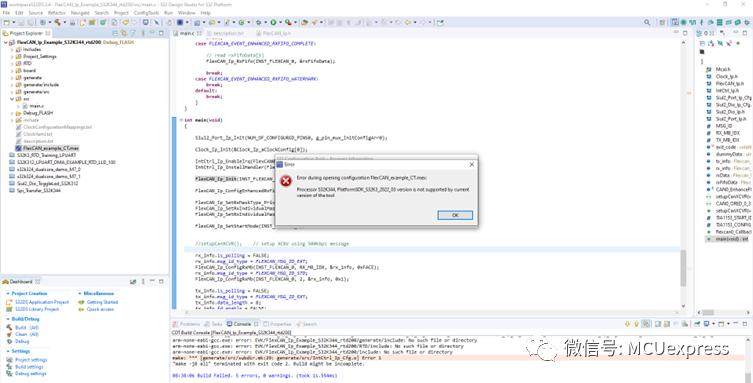Click OK in the Error dialog
This screenshot has width=753, height=383.
pos(455,215)
